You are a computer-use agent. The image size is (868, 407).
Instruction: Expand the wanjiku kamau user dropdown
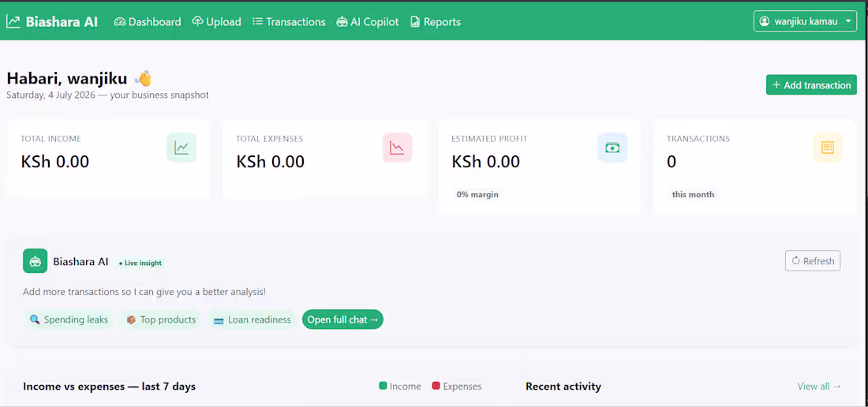coord(805,21)
